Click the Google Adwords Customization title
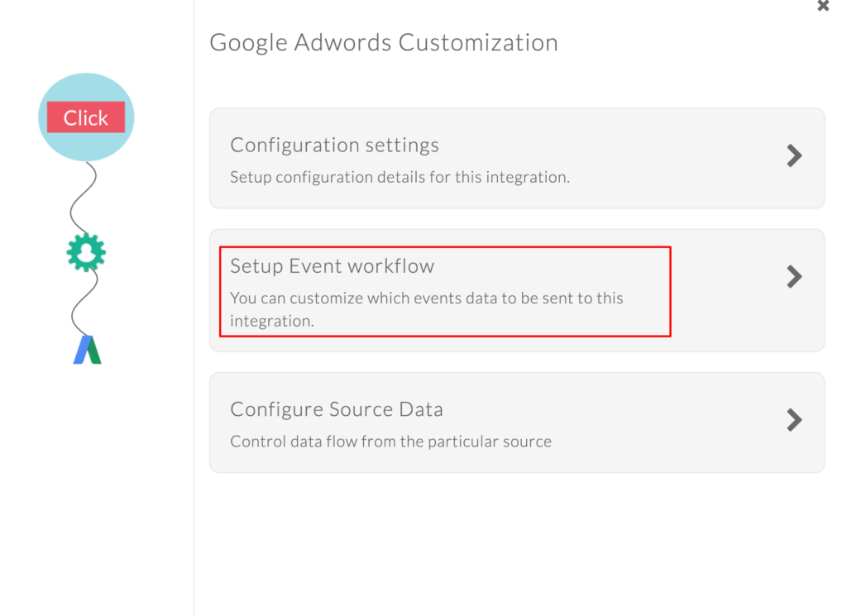 [384, 42]
